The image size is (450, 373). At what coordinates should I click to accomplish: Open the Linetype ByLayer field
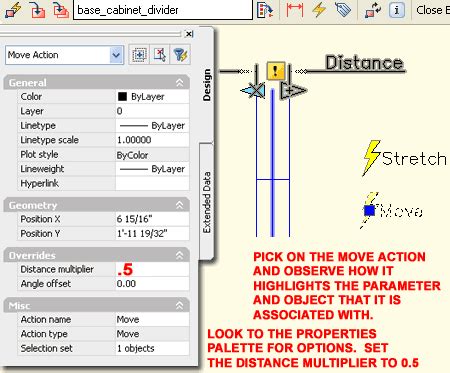pos(152,126)
